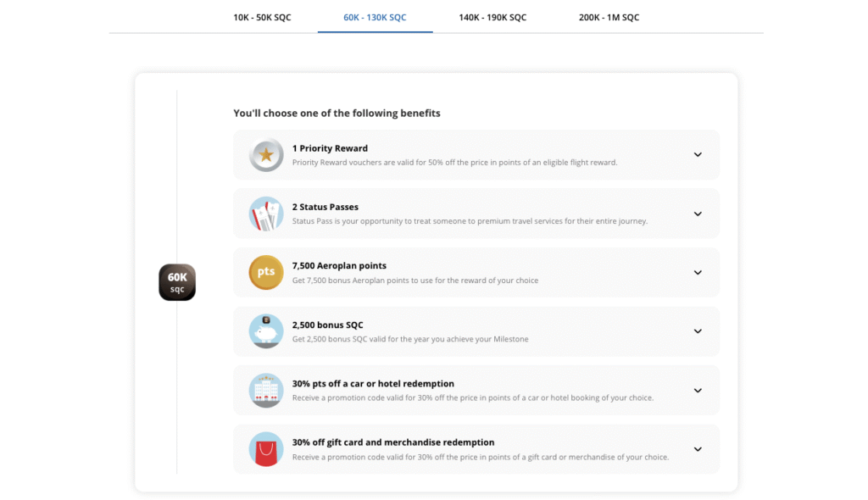Click the 7,500 Aeroplan points description text
The image size is (868, 500).
click(415, 281)
